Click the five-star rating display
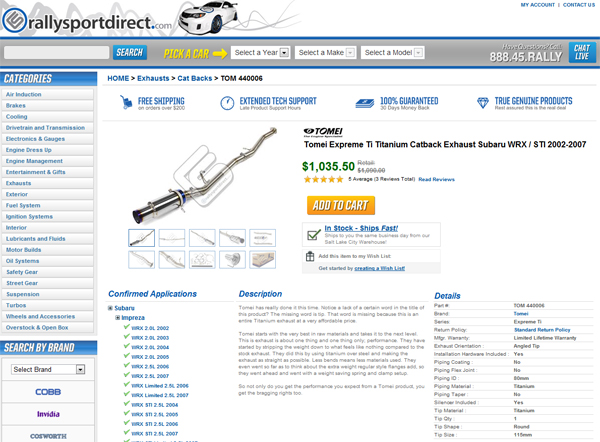Screen dimensions: 600x442 [x=323, y=179]
